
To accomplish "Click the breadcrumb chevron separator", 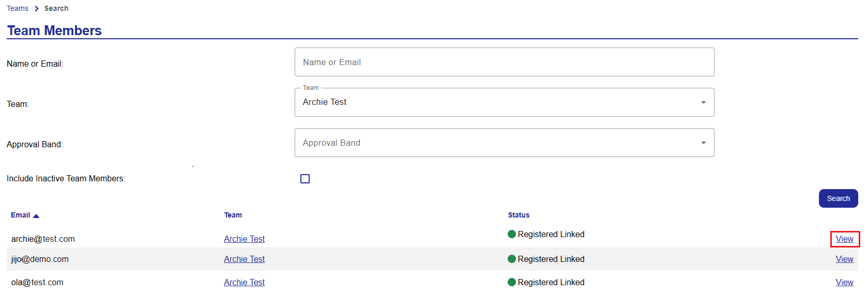I will [37, 9].
